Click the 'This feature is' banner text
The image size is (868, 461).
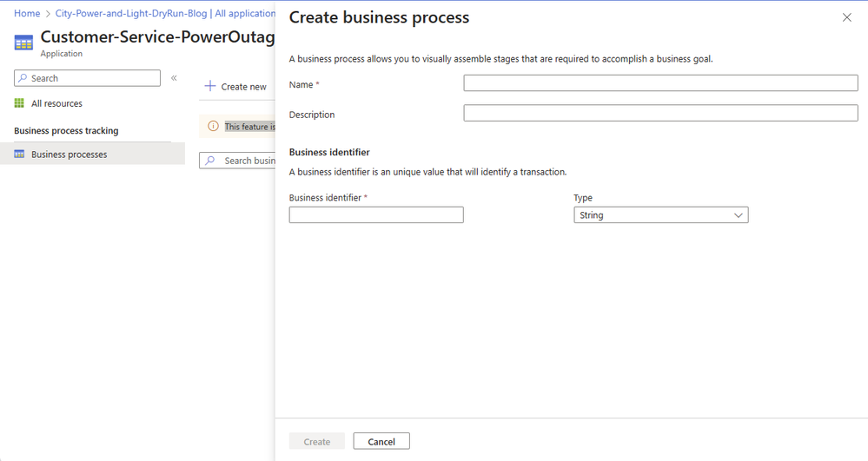(x=249, y=127)
